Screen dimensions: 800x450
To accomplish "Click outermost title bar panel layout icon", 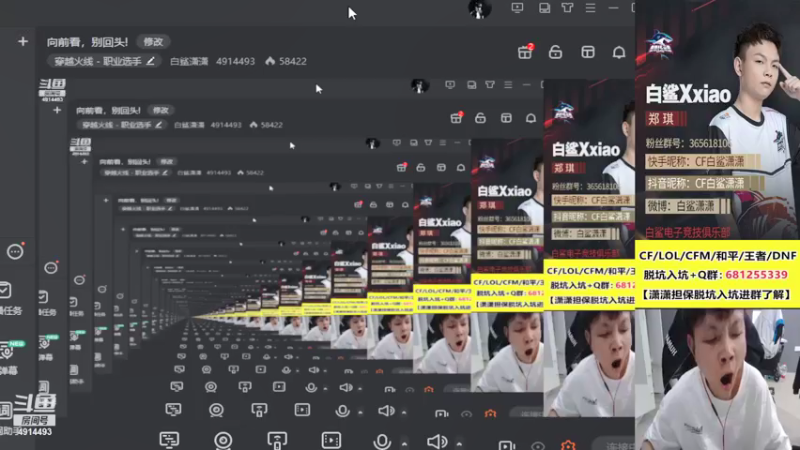I will click(544, 8).
